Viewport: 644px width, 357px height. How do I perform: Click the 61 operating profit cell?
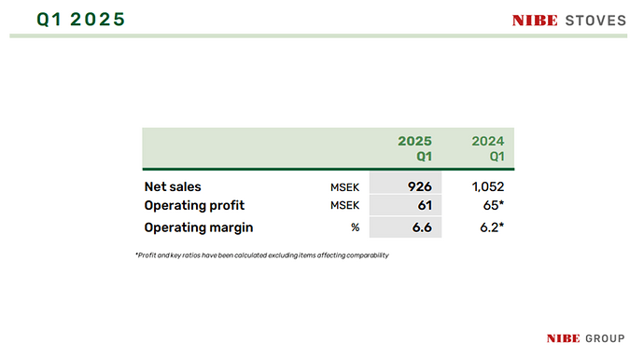(405, 205)
